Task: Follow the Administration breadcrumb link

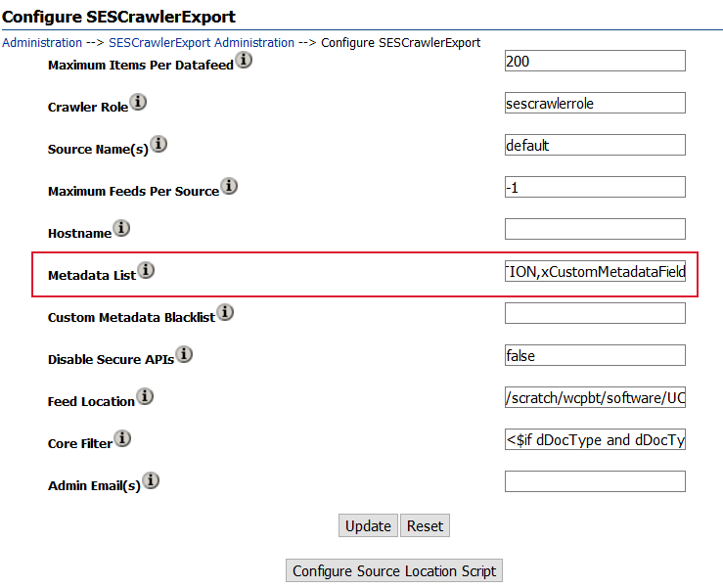Action: tap(42, 42)
